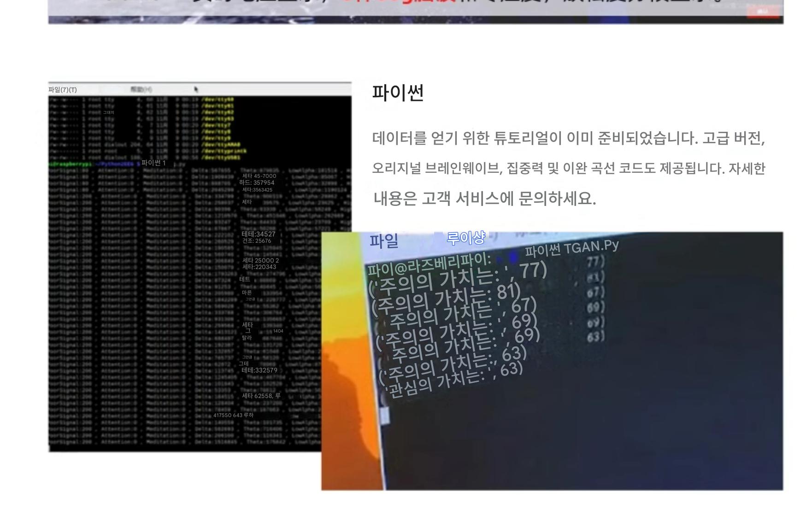Click the 테테:34527 value in left terminal
This screenshot has height=522, width=812.
259,234
